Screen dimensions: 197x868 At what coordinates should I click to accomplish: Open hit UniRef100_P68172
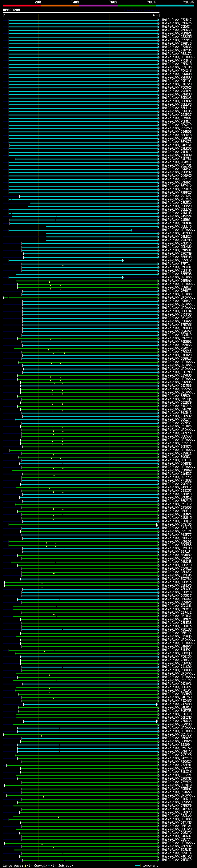tap(177, 54)
